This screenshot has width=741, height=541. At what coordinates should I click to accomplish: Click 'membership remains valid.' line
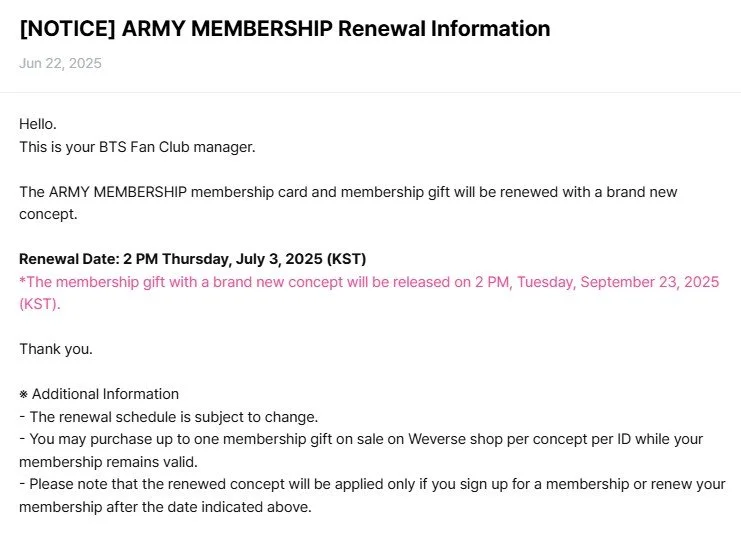(108, 462)
